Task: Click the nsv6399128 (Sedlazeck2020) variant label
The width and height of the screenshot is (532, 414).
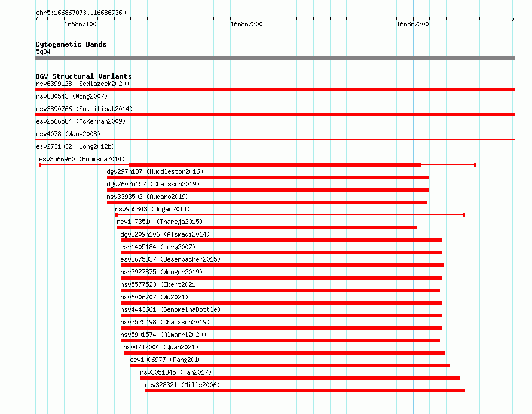Action: (x=82, y=84)
